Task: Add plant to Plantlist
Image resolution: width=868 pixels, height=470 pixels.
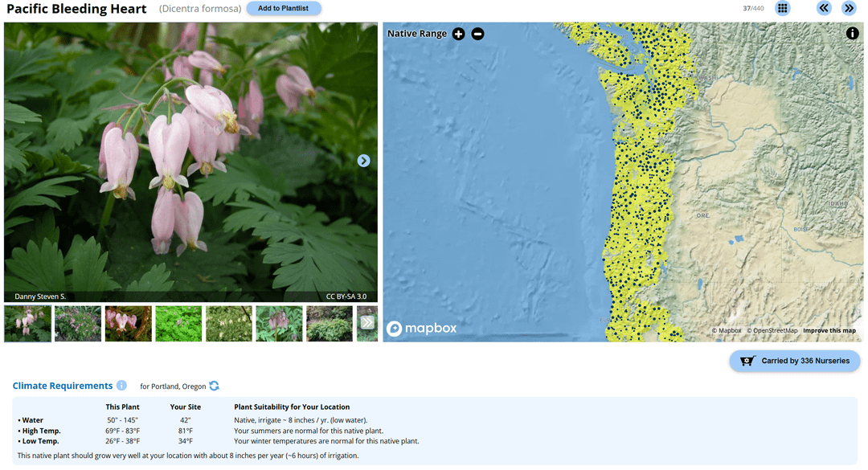Action: pos(284,9)
